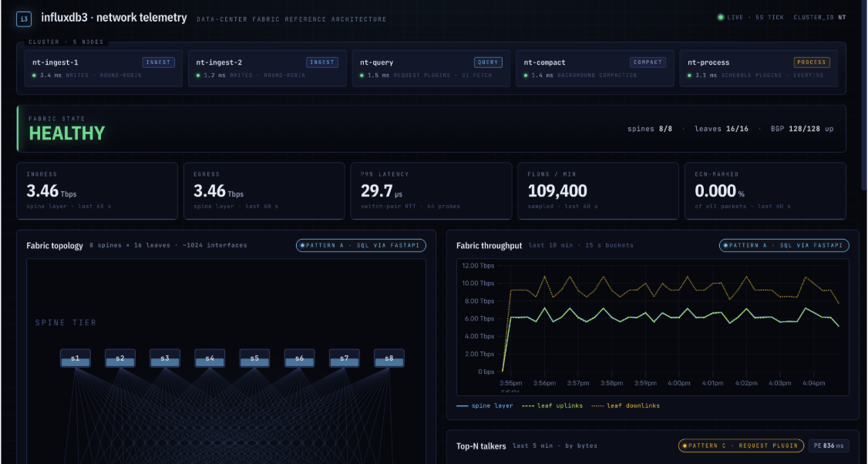The image size is (868, 464).
Task: Toggle the spine layer legend entry
Action: tap(484, 406)
